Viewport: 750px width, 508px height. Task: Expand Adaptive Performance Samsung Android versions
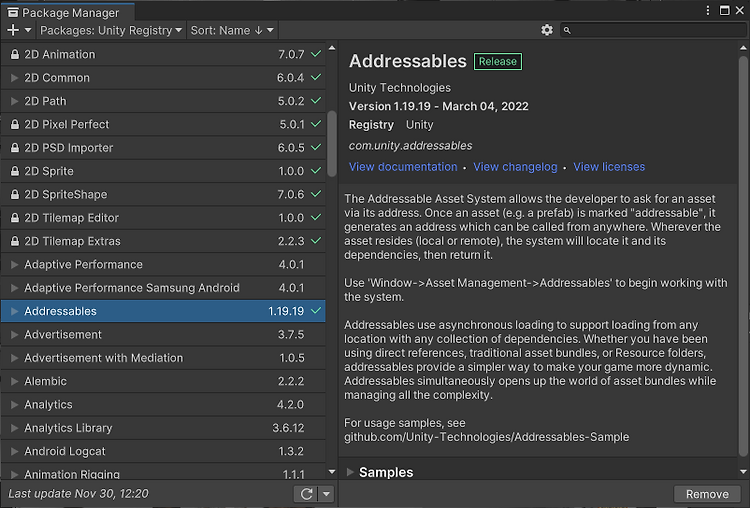(14, 288)
